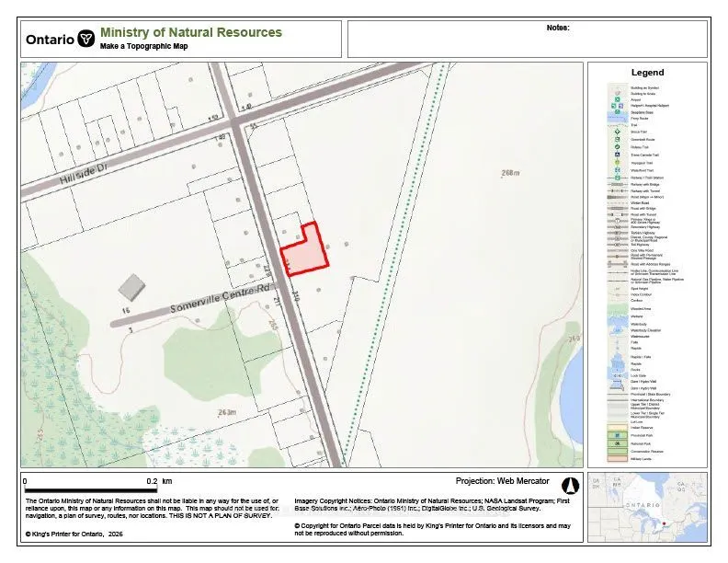Click the King's Printer for Ontario 2026 text
The width and height of the screenshot is (728, 563).
74,534
